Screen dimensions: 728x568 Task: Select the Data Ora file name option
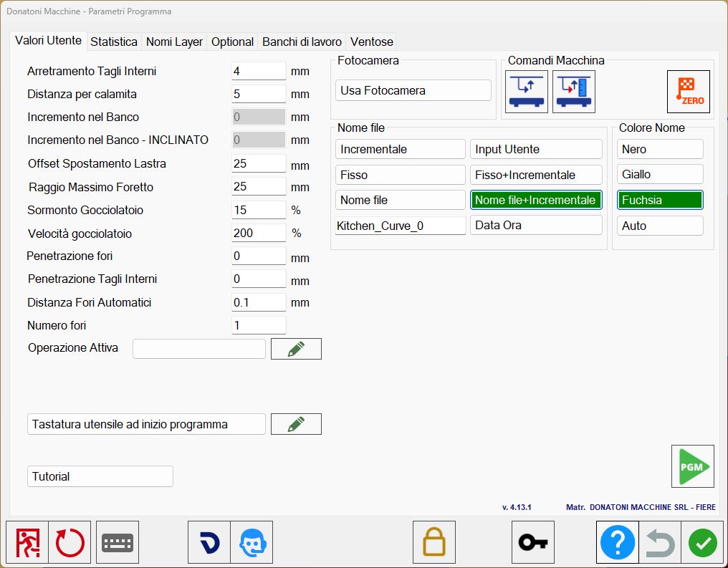[x=536, y=225]
